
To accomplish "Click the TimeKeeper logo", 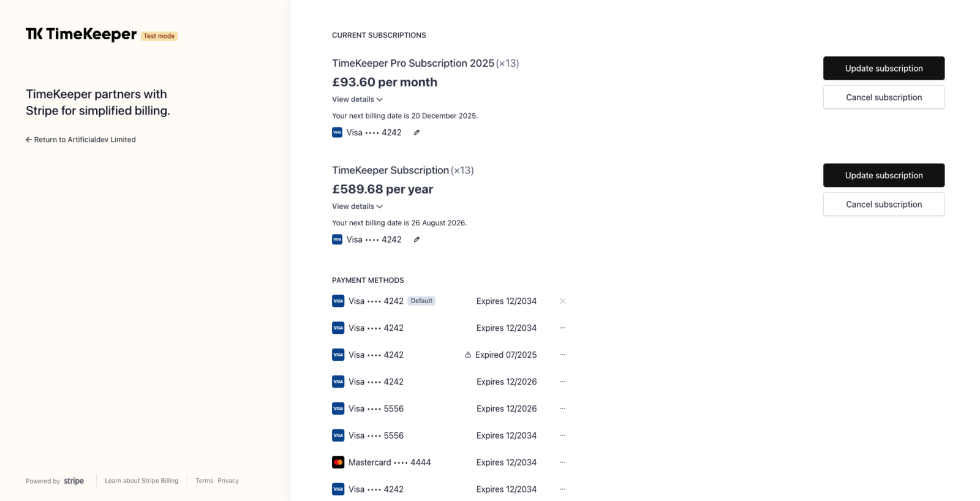I will (x=81, y=34).
